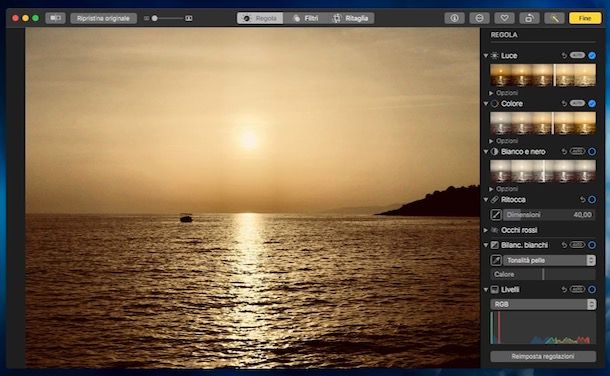Expand the Occhi rossi section
Image resolution: width=610 pixels, height=376 pixels.
point(486,230)
